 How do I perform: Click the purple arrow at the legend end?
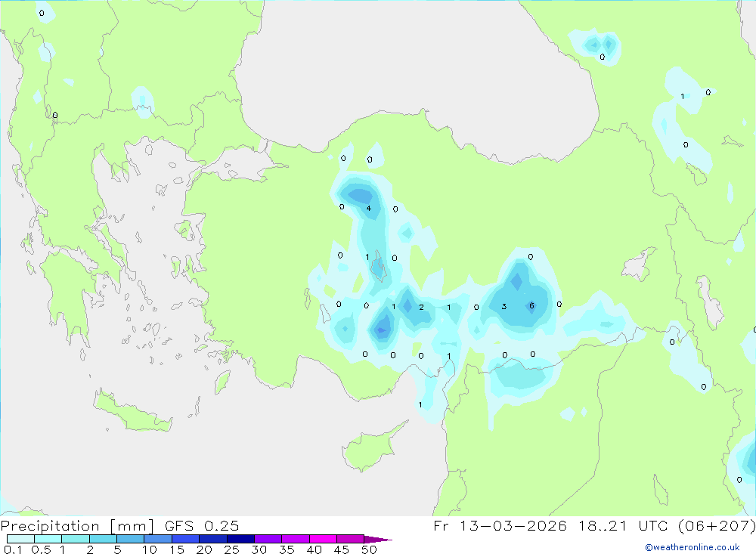click(378, 539)
